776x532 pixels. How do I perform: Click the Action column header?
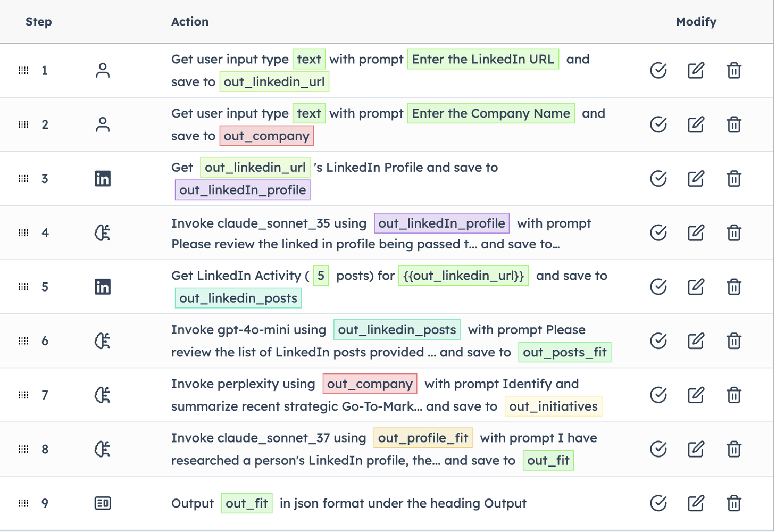(x=190, y=22)
